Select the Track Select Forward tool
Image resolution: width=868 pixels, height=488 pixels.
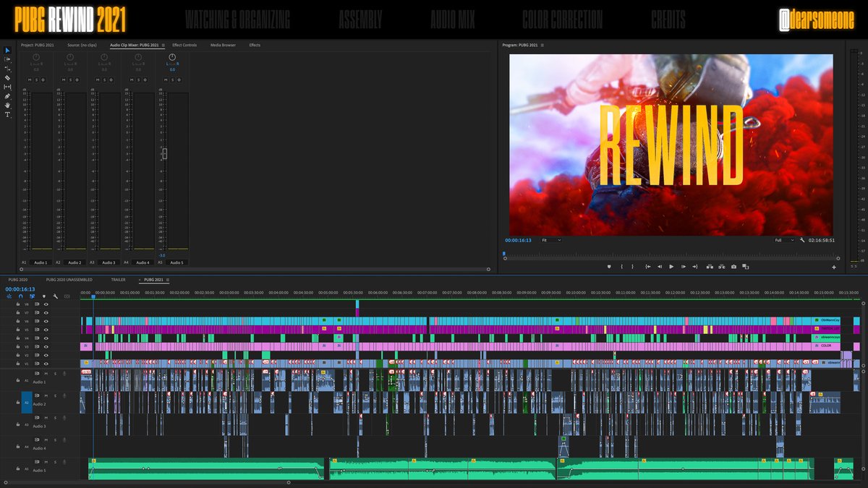pyautogui.click(x=7, y=59)
